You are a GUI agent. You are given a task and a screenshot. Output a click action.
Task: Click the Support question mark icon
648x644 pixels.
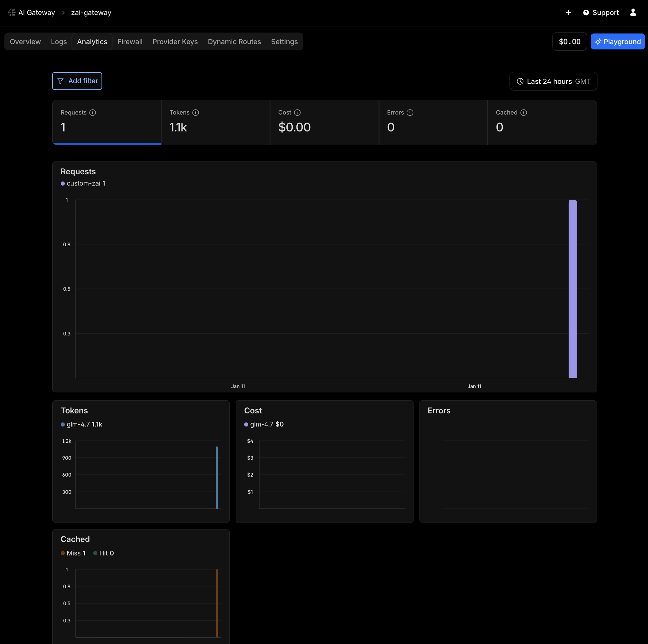586,13
